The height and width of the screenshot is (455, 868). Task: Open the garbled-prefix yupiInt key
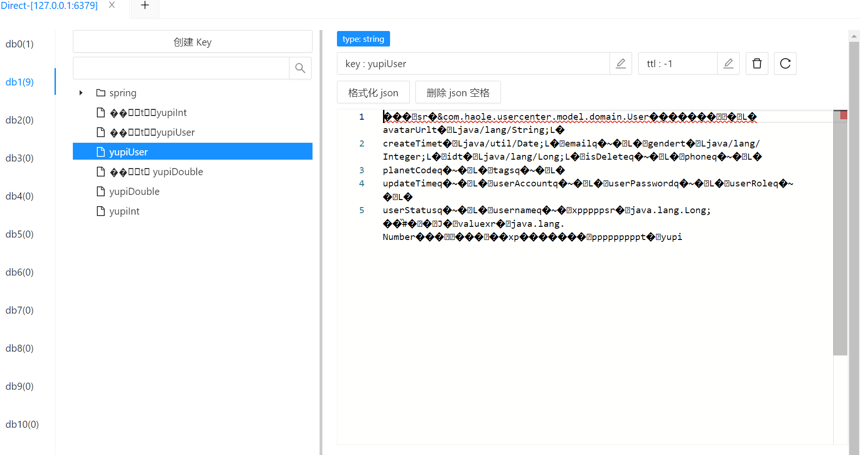[x=148, y=113]
